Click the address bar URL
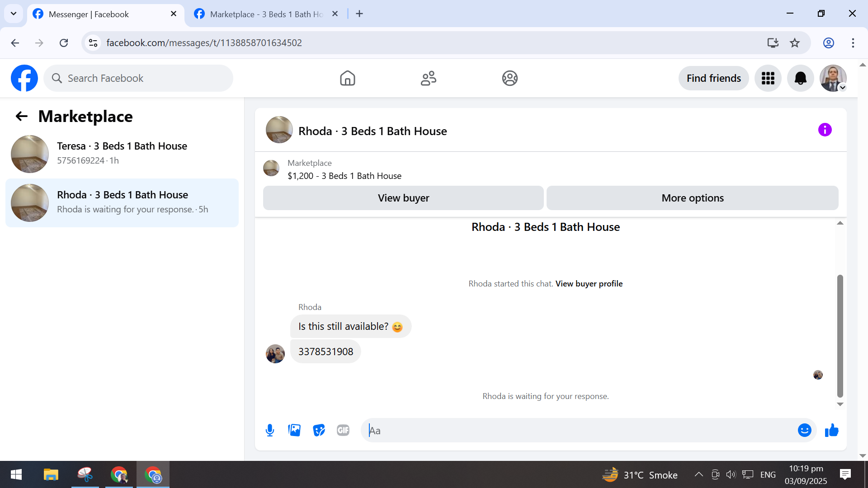This screenshot has height=488, width=868. [204, 43]
